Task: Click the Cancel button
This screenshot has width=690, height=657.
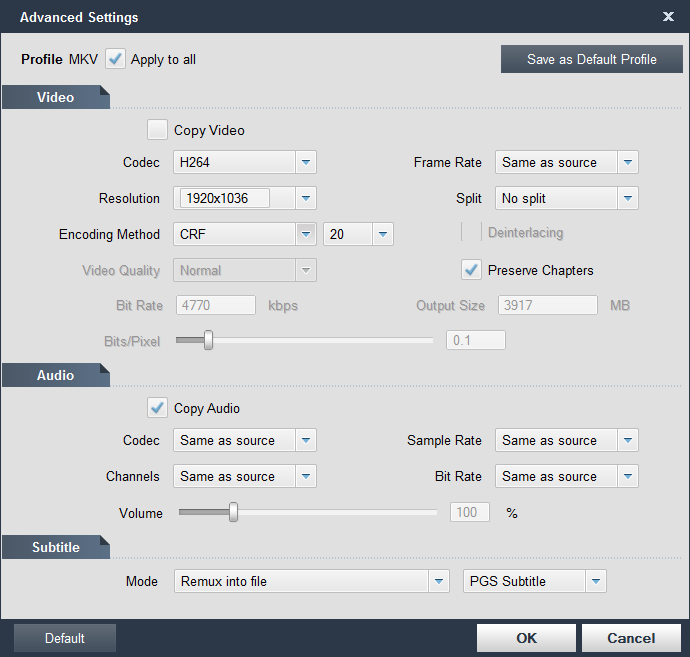Action: click(631, 638)
